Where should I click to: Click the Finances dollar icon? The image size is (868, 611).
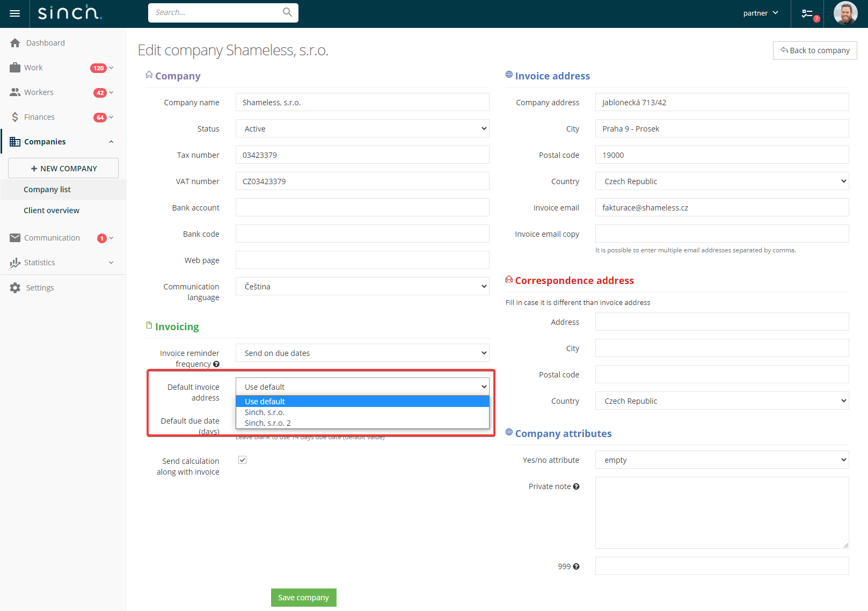click(15, 117)
